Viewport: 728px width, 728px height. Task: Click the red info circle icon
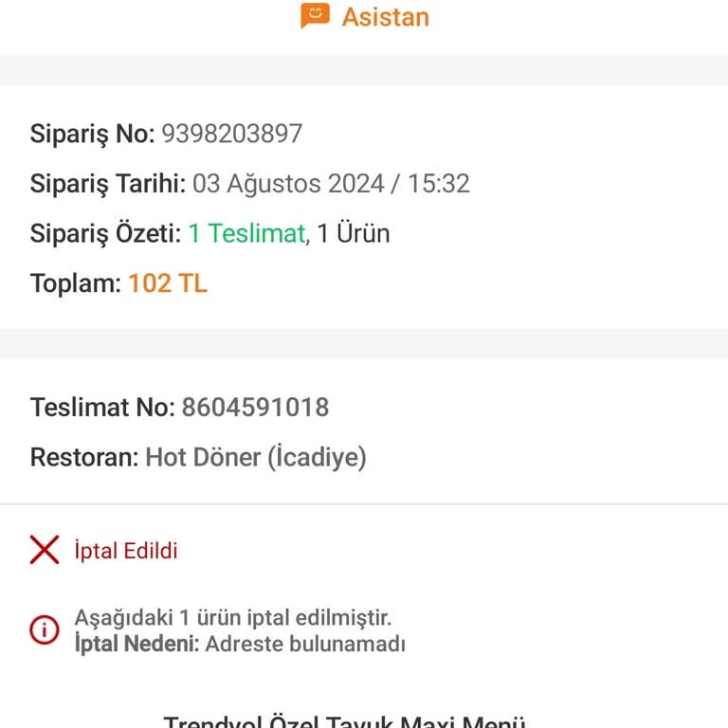coord(45,630)
